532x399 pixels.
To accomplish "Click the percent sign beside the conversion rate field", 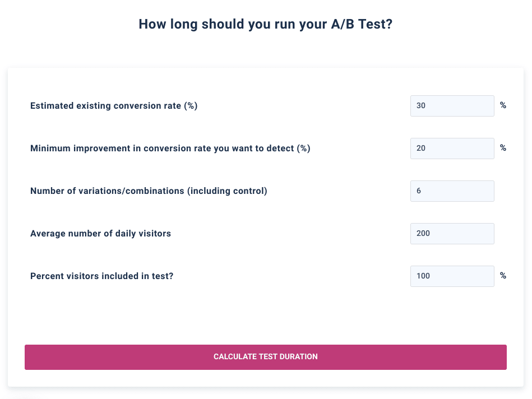I will tap(503, 105).
